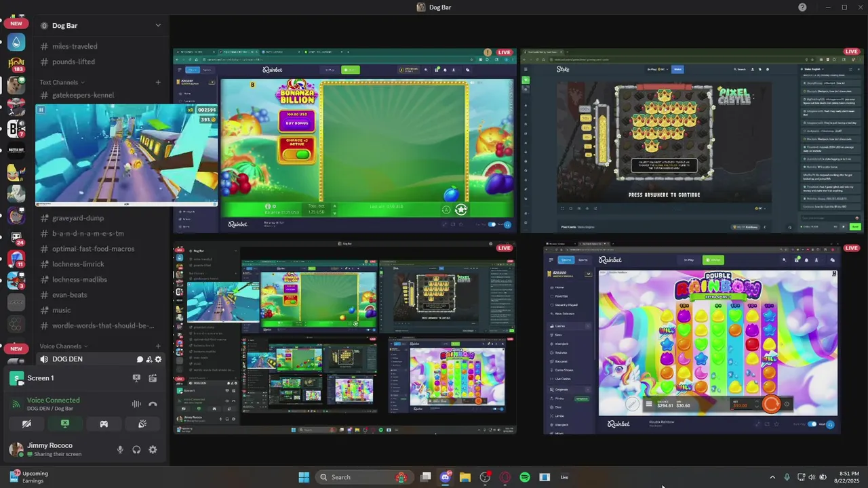Open Discord from the Windows taskbar

(x=446, y=477)
